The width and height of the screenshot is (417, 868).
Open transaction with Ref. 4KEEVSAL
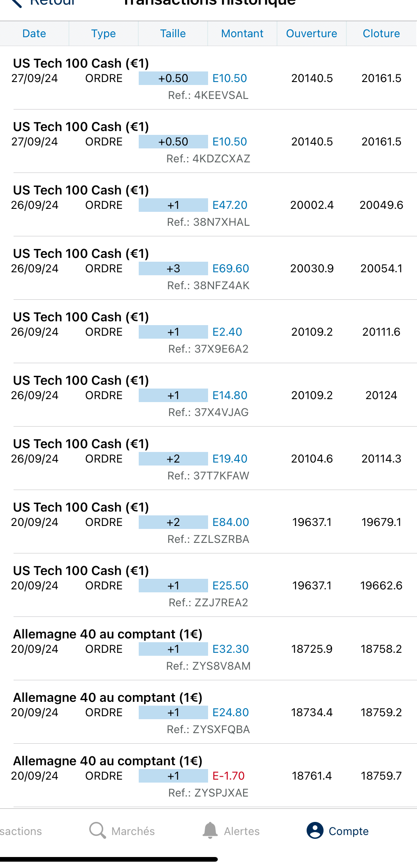(x=208, y=95)
